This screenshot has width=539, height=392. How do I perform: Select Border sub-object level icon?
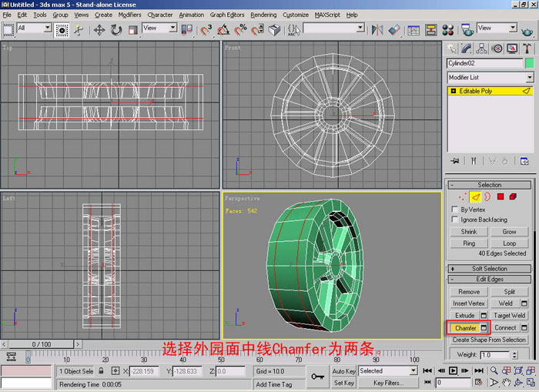(487, 196)
